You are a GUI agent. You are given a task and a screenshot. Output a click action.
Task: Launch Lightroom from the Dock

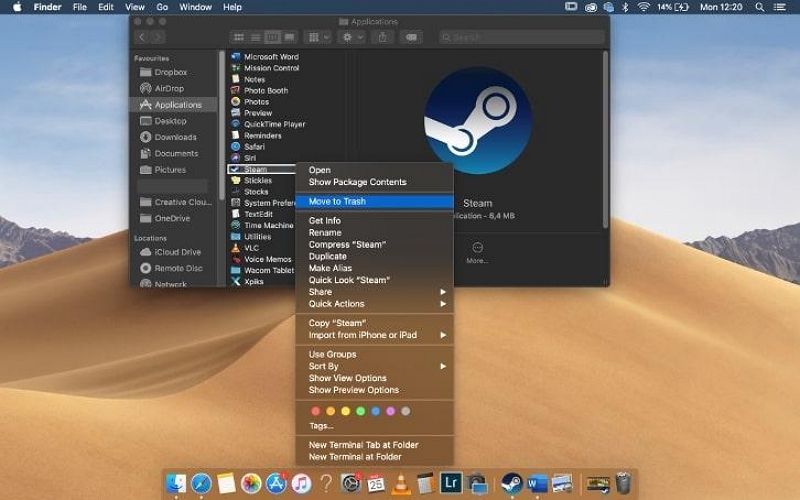[x=451, y=482]
